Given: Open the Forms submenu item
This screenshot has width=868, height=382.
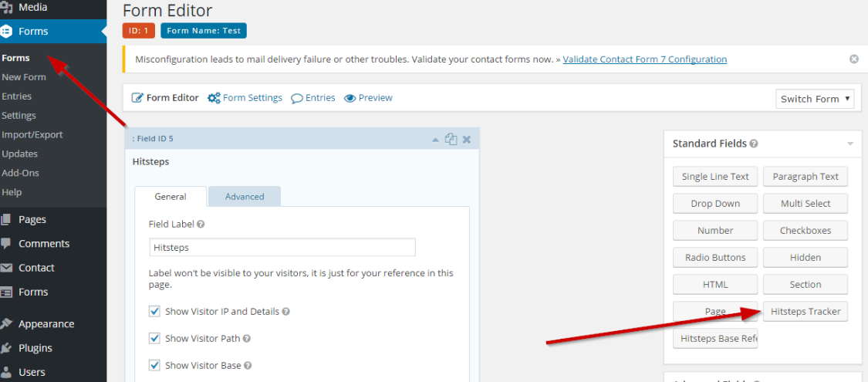Looking at the screenshot, I should click(x=15, y=58).
